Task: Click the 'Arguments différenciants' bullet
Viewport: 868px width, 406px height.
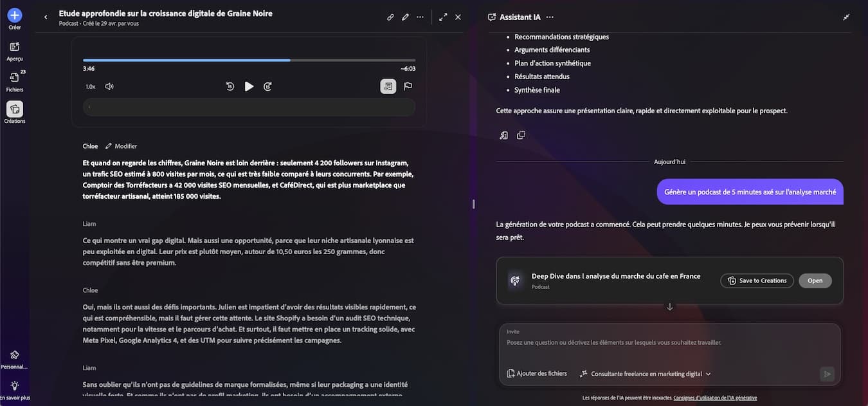Action: click(x=552, y=50)
